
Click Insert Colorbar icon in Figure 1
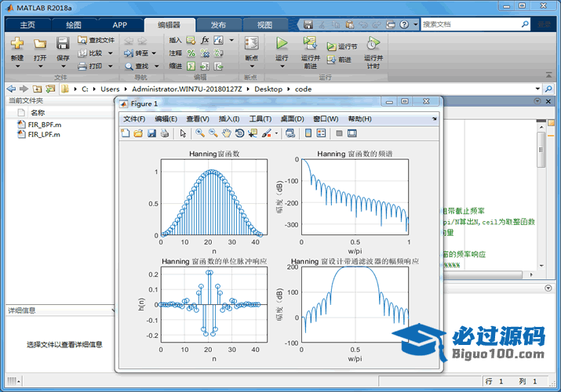click(x=308, y=133)
